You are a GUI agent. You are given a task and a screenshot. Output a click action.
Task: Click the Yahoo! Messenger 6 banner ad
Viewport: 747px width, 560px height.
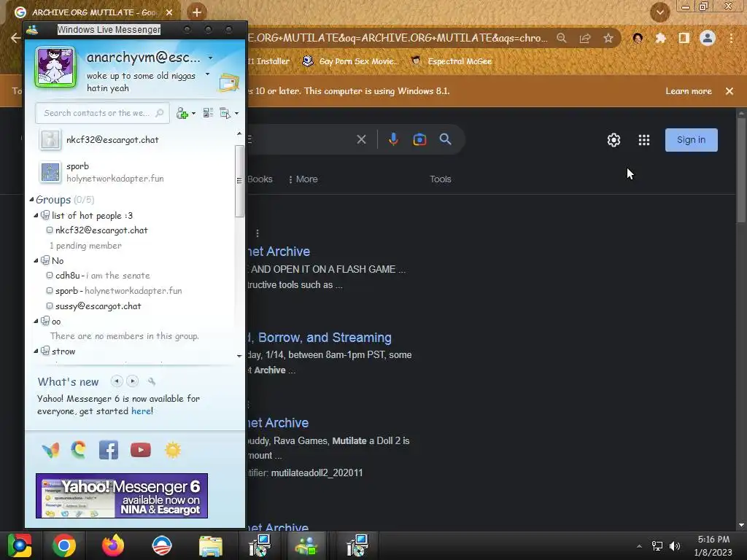coord(122,496)
